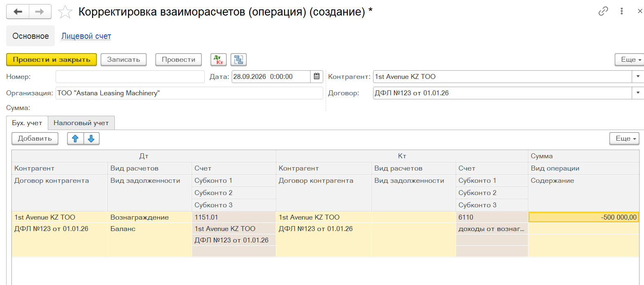644x285 pixels.
Task: Open calendar picker next to date field
Action: pos(317,76)
